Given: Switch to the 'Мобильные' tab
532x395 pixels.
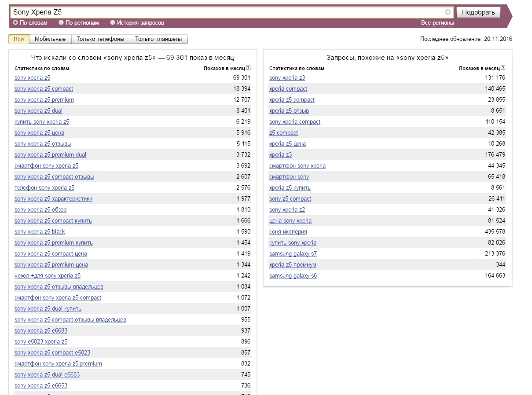Looking at the screenshot, I should pyautogui.click(x=50, y=39).
